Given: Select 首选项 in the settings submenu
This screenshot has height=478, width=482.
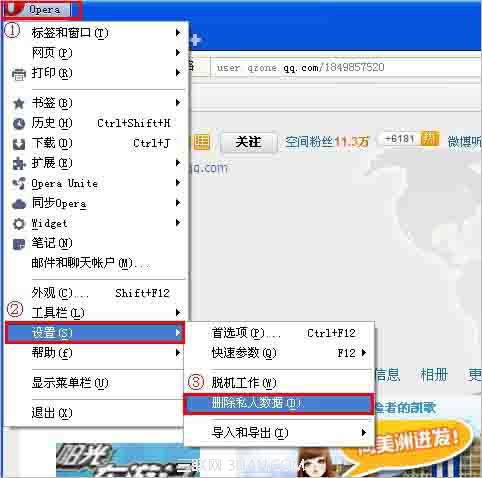Looking at the screenshot, I should pos(278,333).
